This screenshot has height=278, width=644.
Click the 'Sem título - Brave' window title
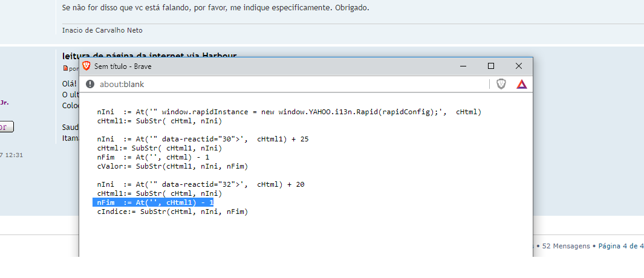123,66
